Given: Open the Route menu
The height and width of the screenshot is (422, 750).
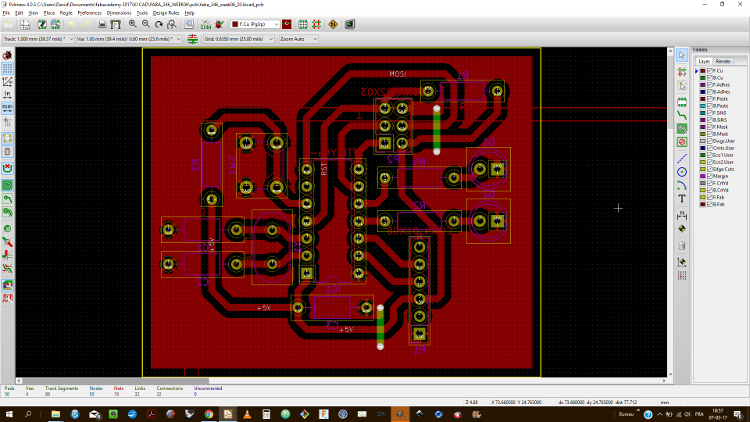Looking at the screenshot, I should tap(66, 13).
